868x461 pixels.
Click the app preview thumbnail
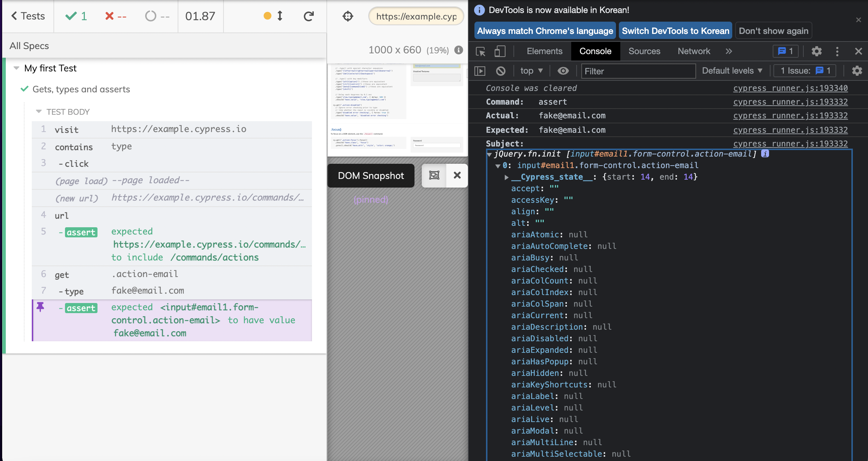click(x=398, y=110)
